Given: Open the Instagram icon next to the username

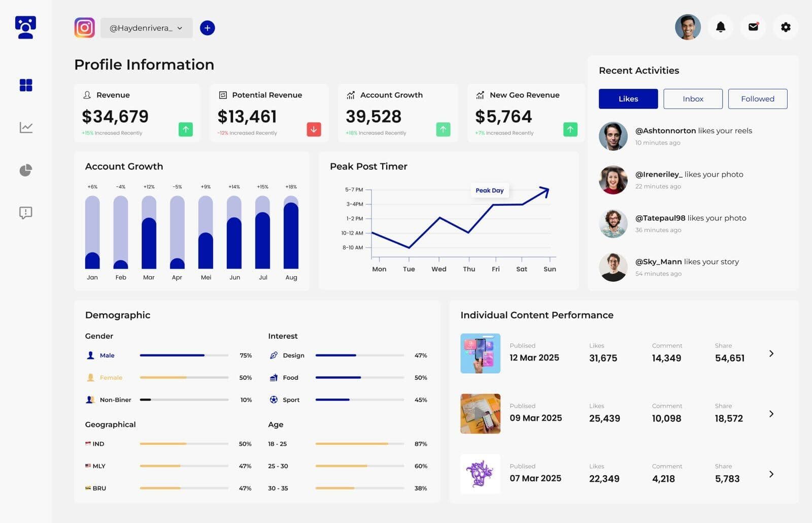Looking at the screenshot, I should tap(85, 28).
